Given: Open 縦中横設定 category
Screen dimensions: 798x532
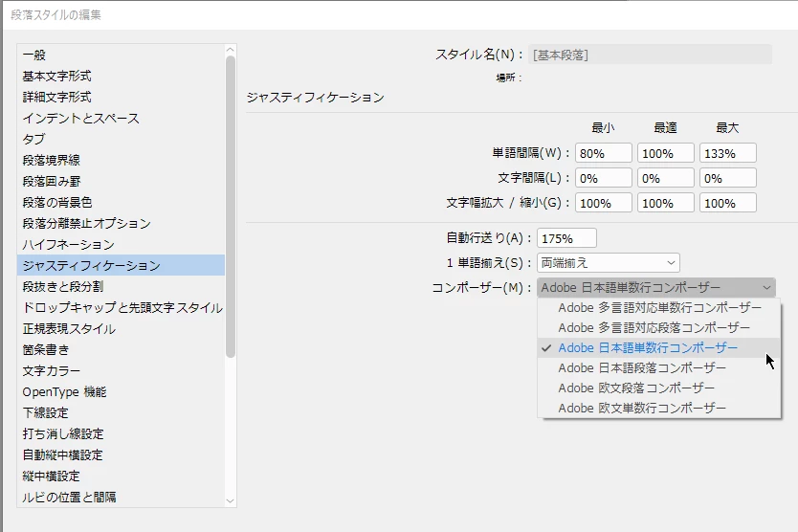Looking at the screenshot, I should [x=121, y=476].
